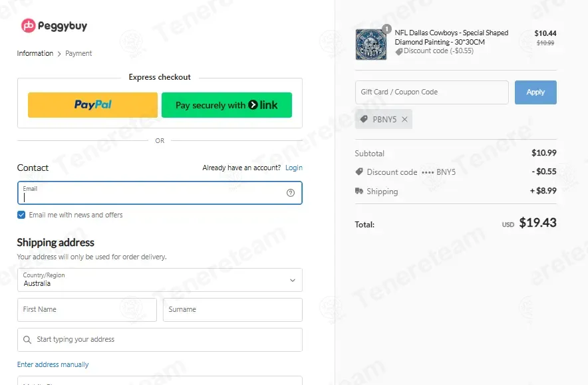Click the $19.43 total amount

point(537,223)
